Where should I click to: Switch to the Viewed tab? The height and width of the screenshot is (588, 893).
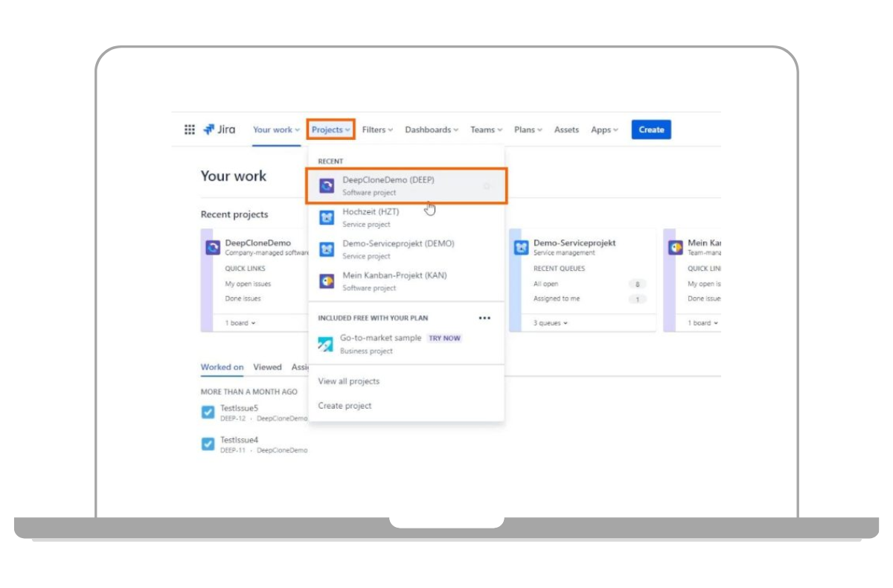click(x=267, y=367)
